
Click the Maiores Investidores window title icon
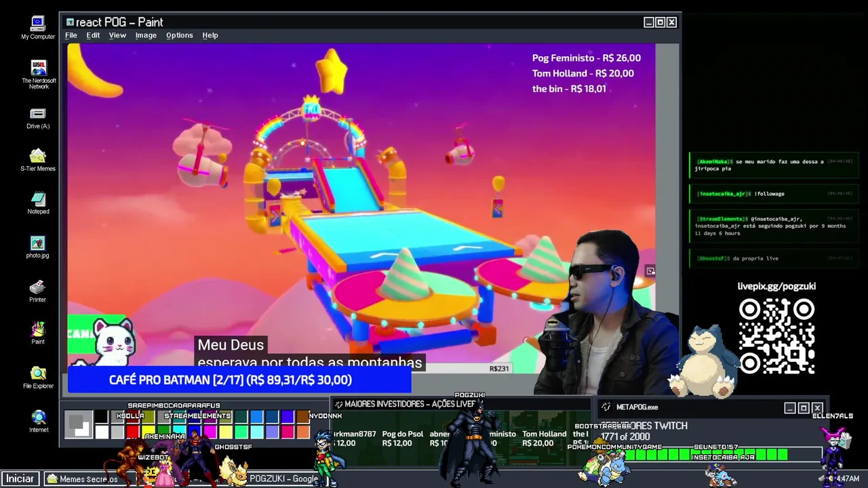(x=338, y=404)
